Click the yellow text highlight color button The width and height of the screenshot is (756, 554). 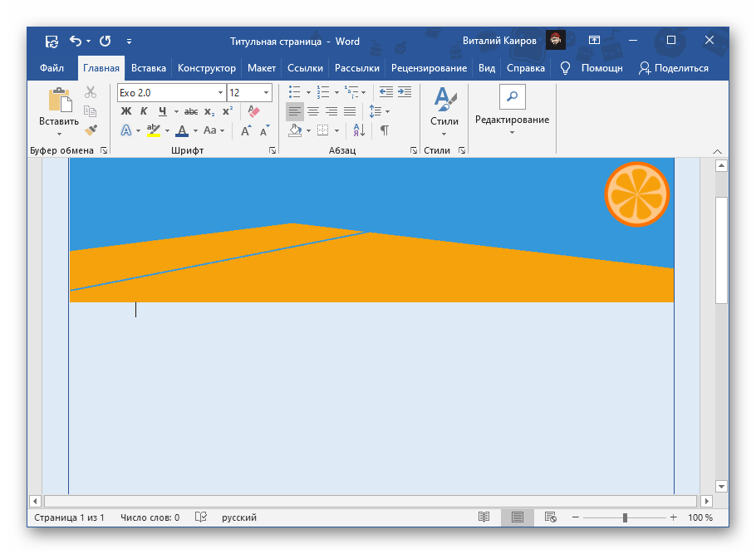[153, 130]
